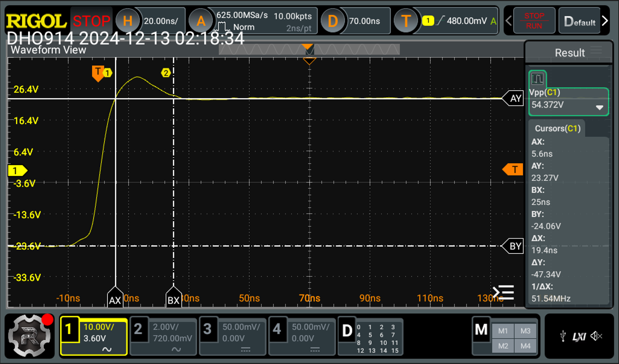Open the result panel list menu icon
Screen dimensions: 619x364
click(x=504, y=292)
